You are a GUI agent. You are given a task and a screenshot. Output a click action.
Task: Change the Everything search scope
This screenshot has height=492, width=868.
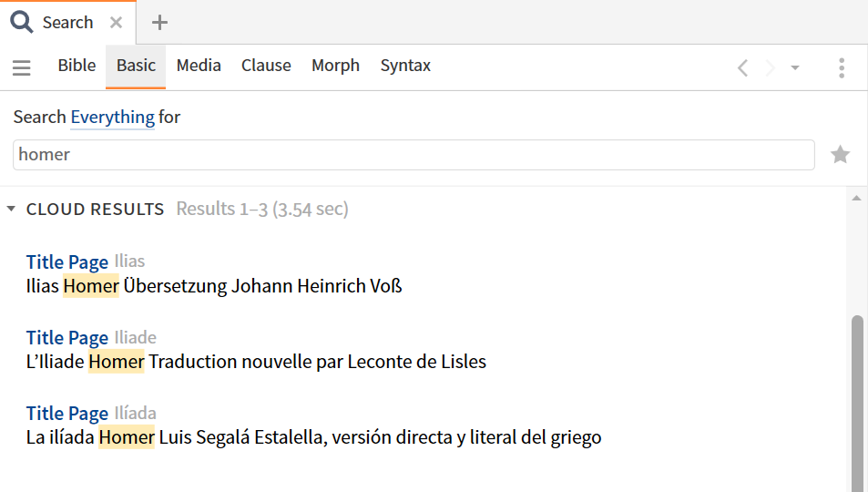[x=112, y=118]
